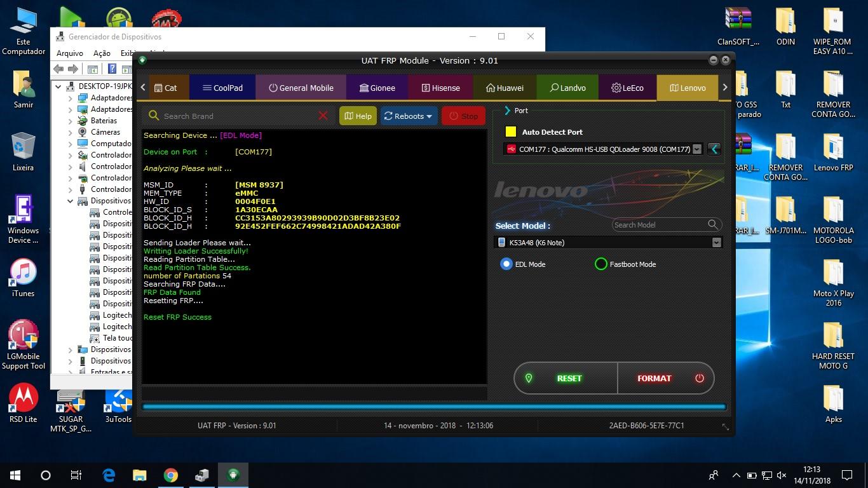Switch to the CoolPad brand tab
The image size is (868, 488).
pyautogui.click(x=222, y=88)
